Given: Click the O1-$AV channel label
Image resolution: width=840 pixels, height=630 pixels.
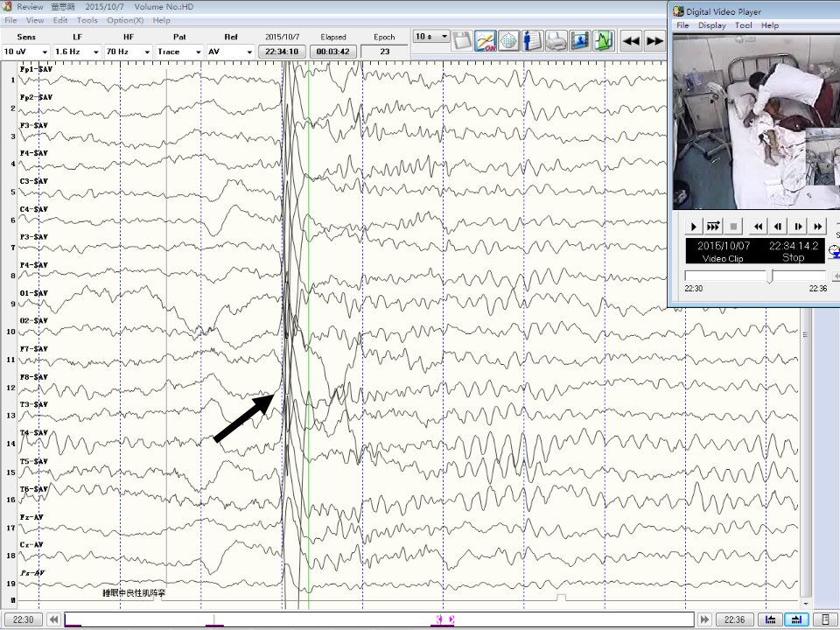Looking at the screenshot, I should click(34, 293).
